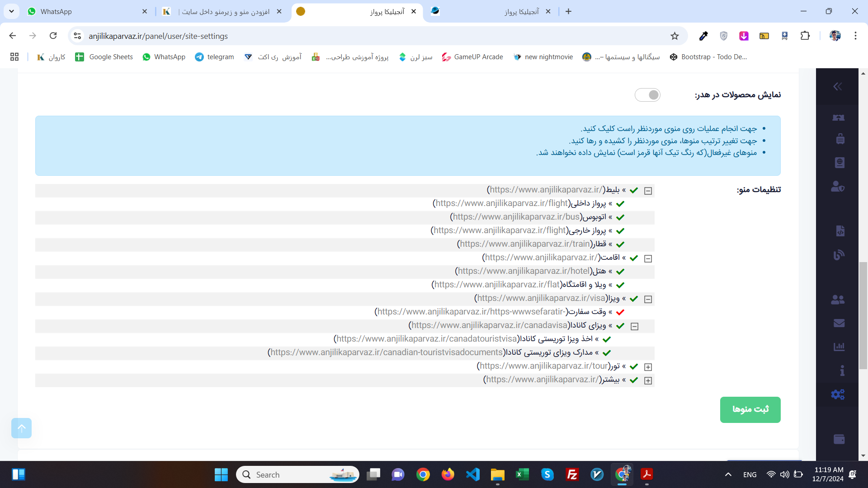
Task: Switch to the last آنجیلیکا پرواز tab
Action: [491, 12]
